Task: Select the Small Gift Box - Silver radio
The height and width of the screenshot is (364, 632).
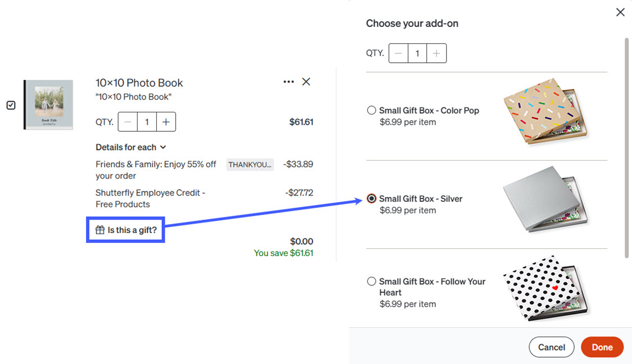Action: [x=372, y=198]
